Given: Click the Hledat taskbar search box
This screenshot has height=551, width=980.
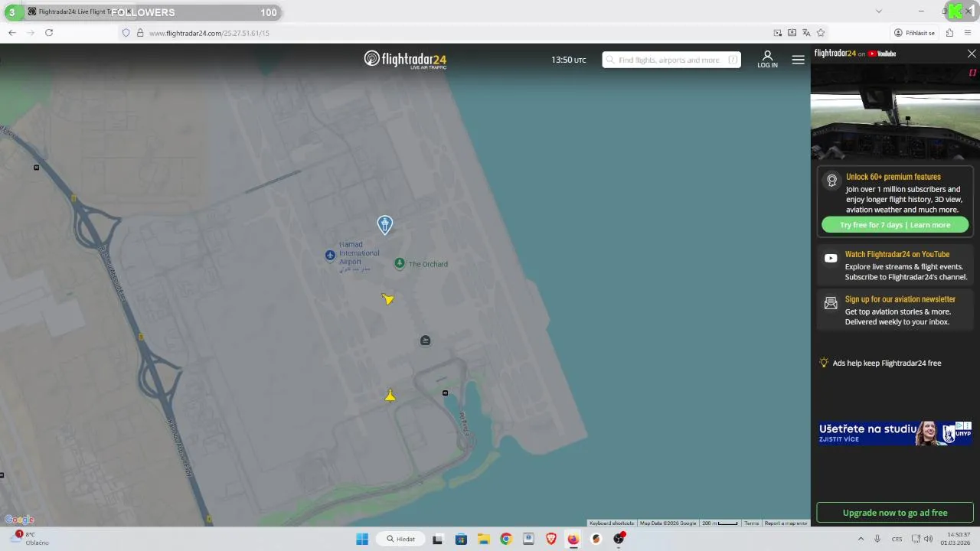Looking at the screenshot, I should 401,539.
